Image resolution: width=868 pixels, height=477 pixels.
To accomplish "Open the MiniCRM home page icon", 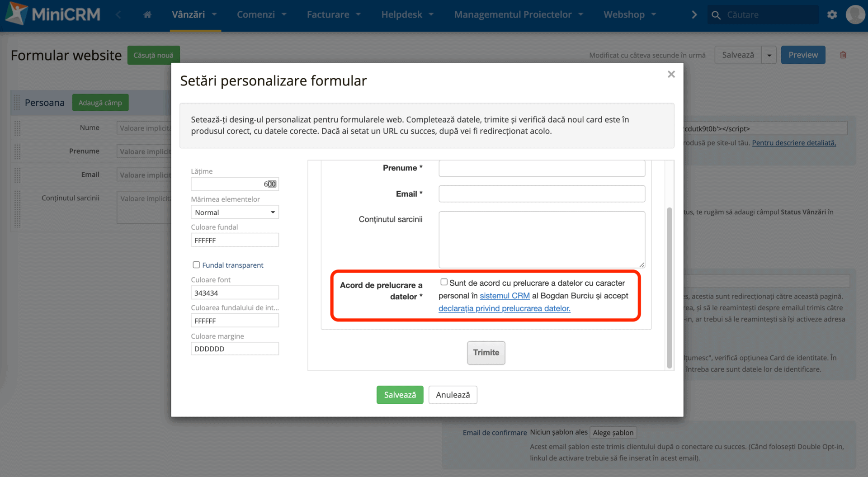I will [x=147, y=14].
